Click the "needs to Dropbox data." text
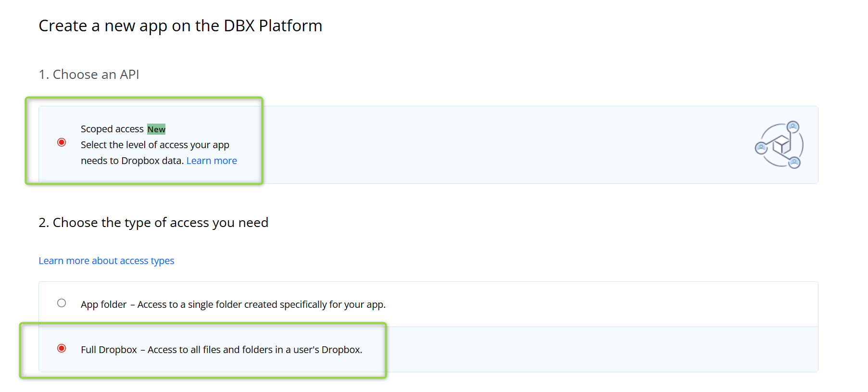 (132, 161)
